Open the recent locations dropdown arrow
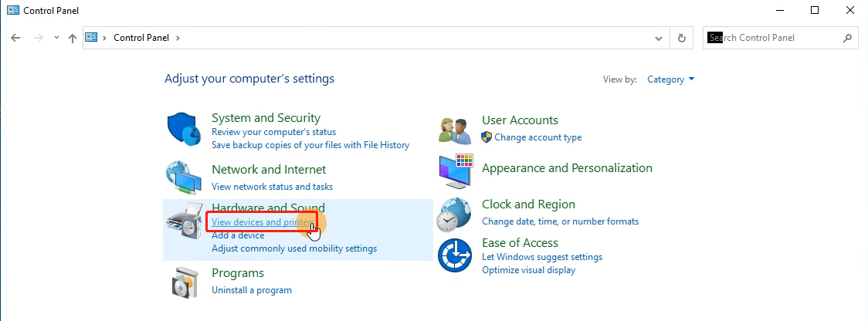868x321 pixels. pyautogui.click(x=56, y=38)
